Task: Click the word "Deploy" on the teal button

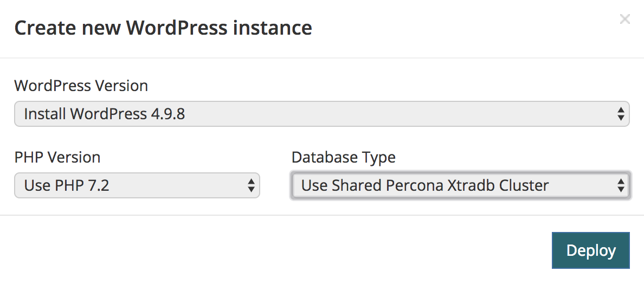Action: click(x=590, y=250)
